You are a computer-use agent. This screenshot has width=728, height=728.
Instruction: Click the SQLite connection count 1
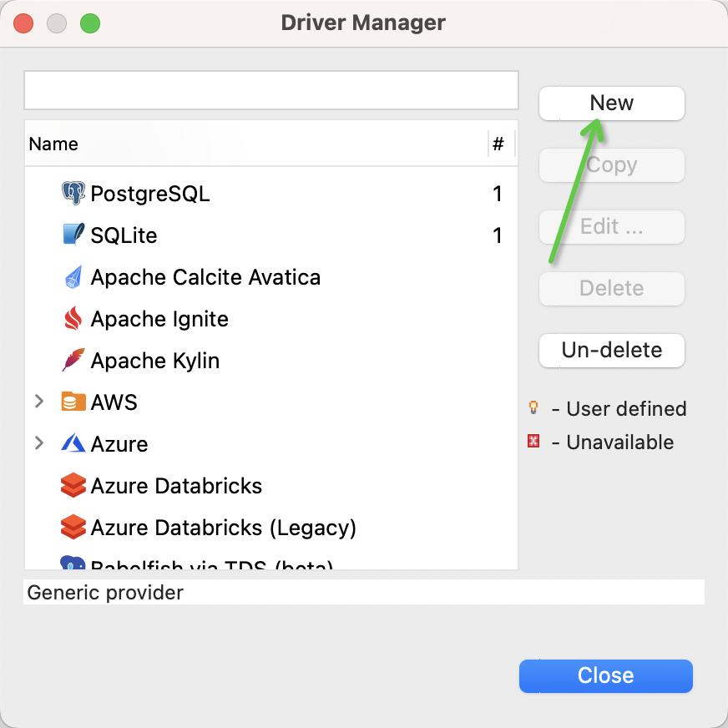(498, 235)
